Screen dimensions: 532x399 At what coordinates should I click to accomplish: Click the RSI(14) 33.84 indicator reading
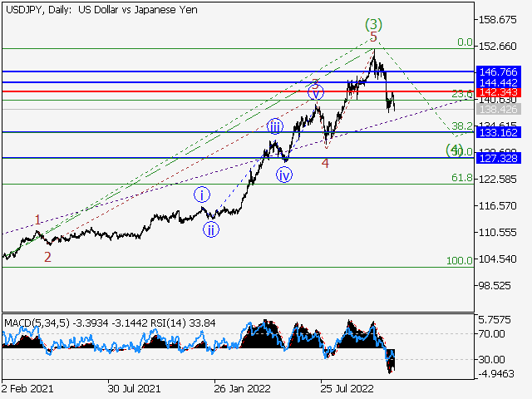click(183, 323)
